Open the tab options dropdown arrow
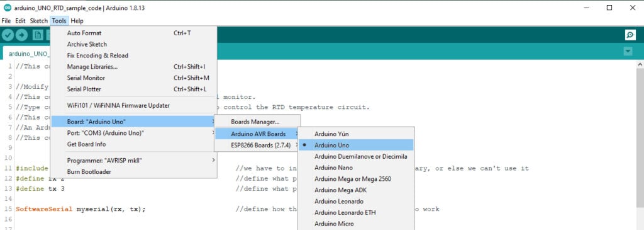 click(x=628, y=52)
